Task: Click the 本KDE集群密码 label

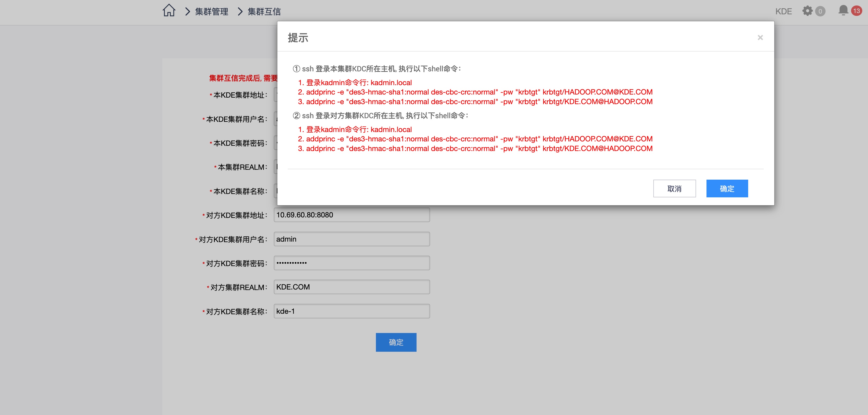Action: click(239, 143)
